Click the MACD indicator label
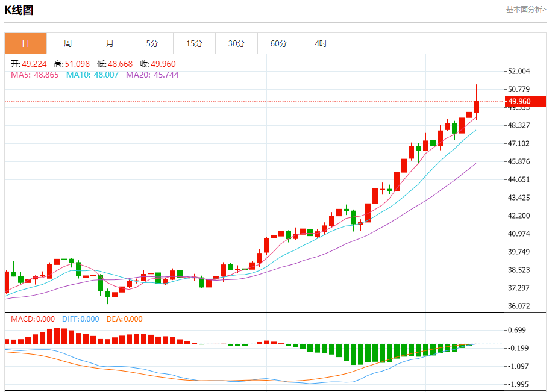Image resolution: width=549 pixels, height=392 pixels. coord(33,319)
